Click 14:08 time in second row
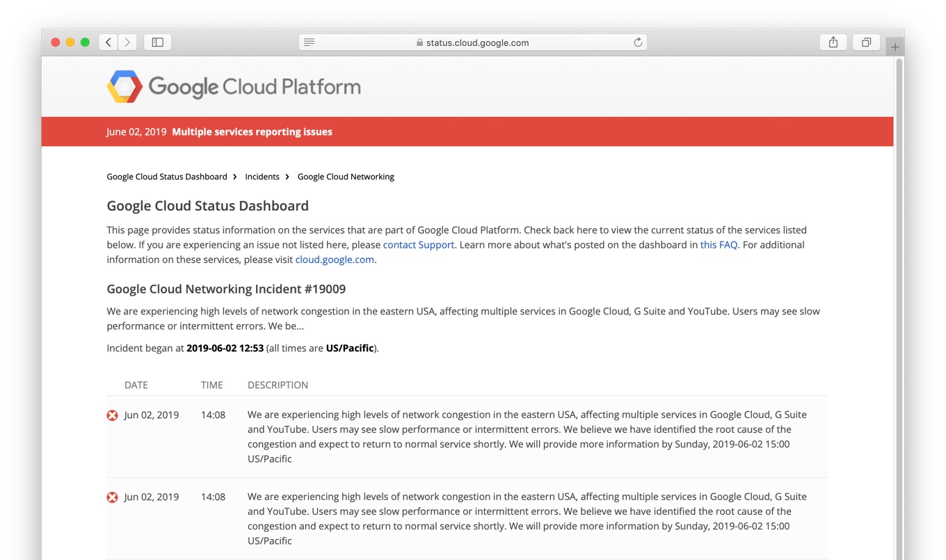The width and height of the screenshot is (946, 560). pos(213,497)
